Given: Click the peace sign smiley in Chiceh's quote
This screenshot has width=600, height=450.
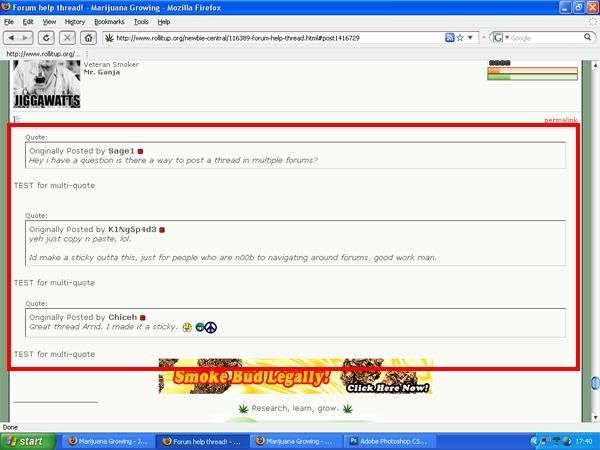Looking at the screenshot, I should click(x=210, y=327).
